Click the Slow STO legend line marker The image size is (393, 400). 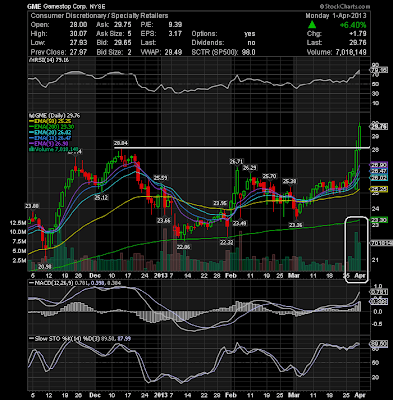coord(32,339)
